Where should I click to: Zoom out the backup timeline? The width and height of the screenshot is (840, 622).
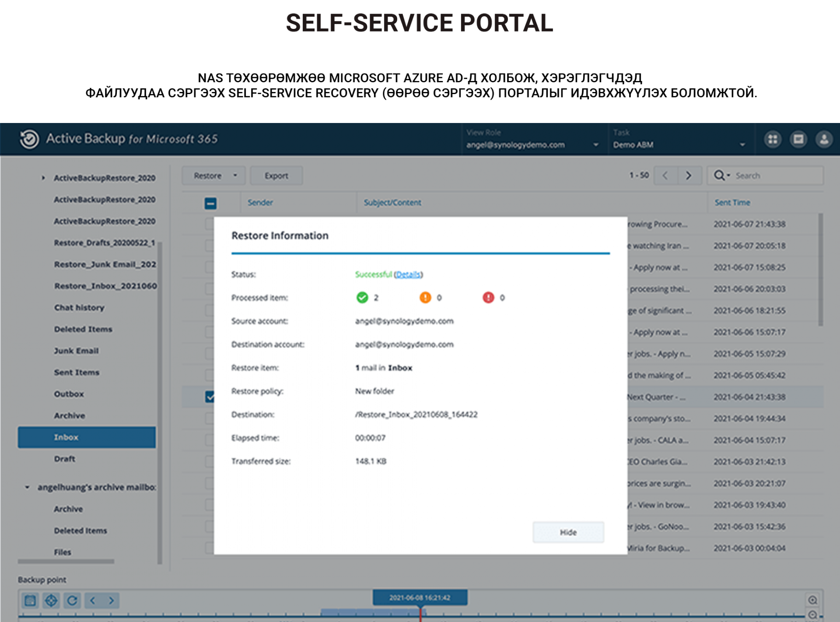[812, 615]
